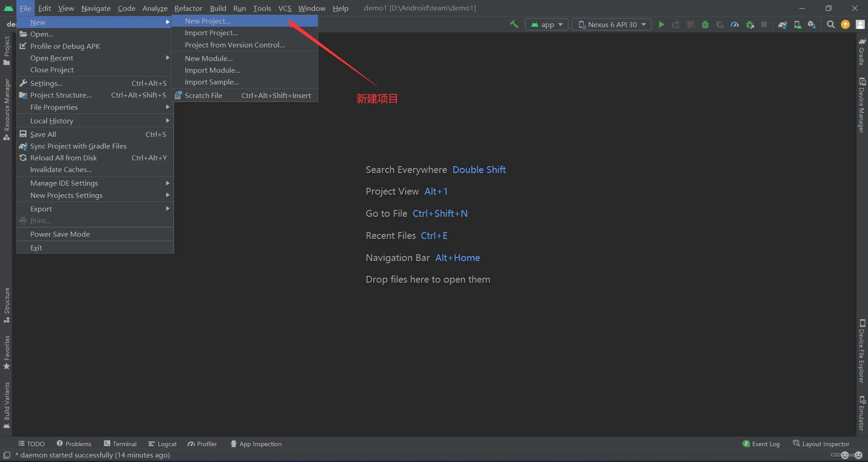Image resolution: width=868 pixels, height=462 pixels.
Task: Expand the Manage IDE Settings submenu
Action: point(95,183)
